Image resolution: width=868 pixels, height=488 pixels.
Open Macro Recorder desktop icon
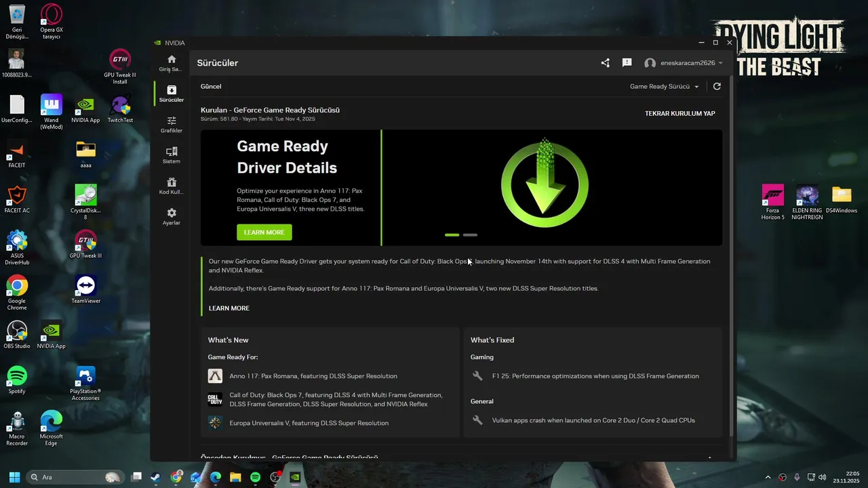point(17,428)
